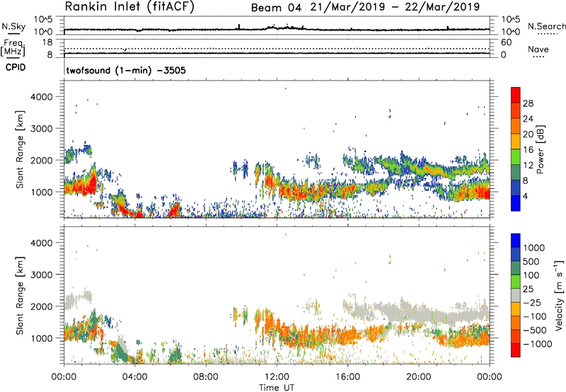Click the "-100" label on the velocity colorbar
Image resolution: width=566 pixels, height=392 pixels.
point(534,316)
